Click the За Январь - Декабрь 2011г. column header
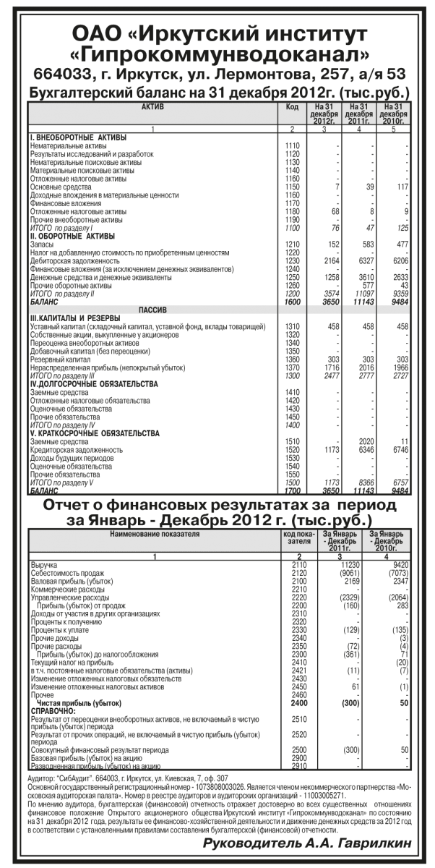The image size is (435, 868). pyautogui.click(x=350, y=540)
